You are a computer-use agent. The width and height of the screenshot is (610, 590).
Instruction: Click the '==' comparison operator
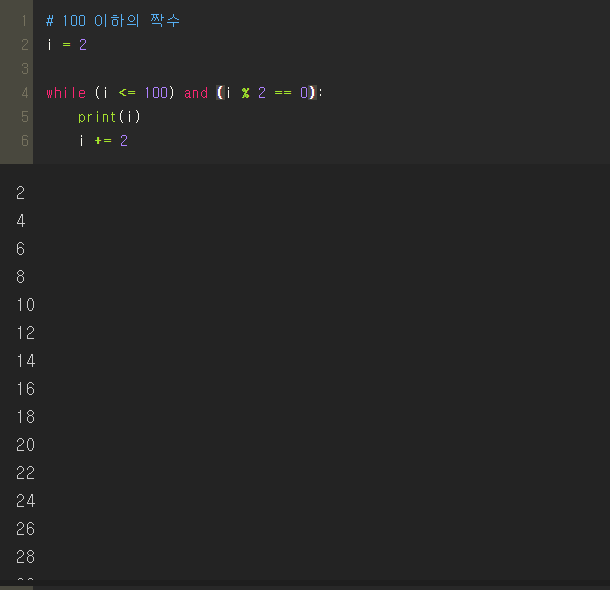point(283,93)
